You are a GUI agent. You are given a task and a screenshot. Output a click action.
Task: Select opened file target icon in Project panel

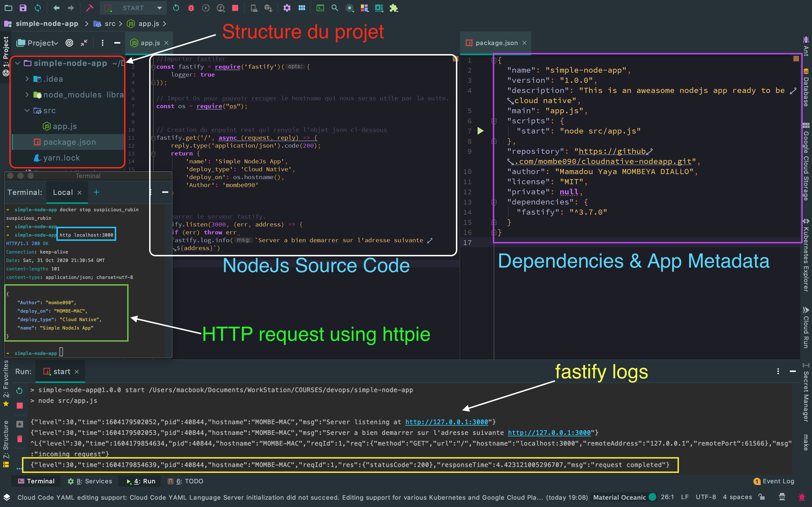(x=69, y=43)
